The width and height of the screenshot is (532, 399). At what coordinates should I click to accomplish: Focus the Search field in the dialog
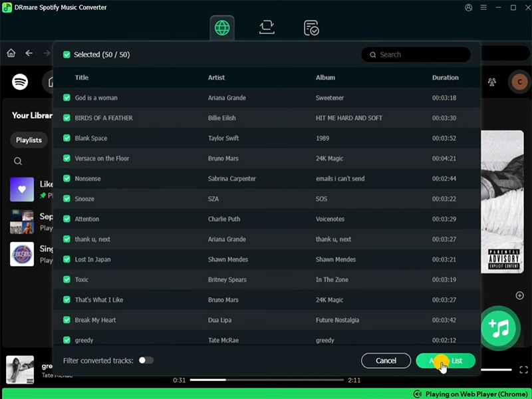416,55
